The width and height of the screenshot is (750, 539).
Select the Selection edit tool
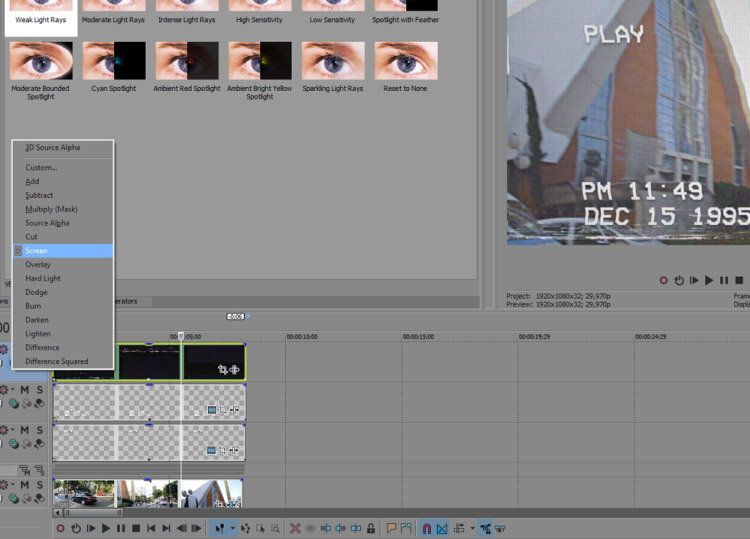[260, 528]
